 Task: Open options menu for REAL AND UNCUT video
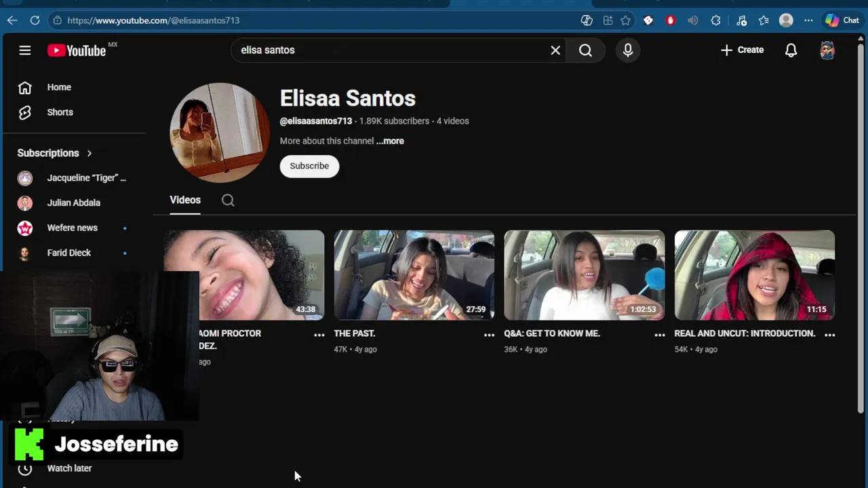[x=829, y=335]
